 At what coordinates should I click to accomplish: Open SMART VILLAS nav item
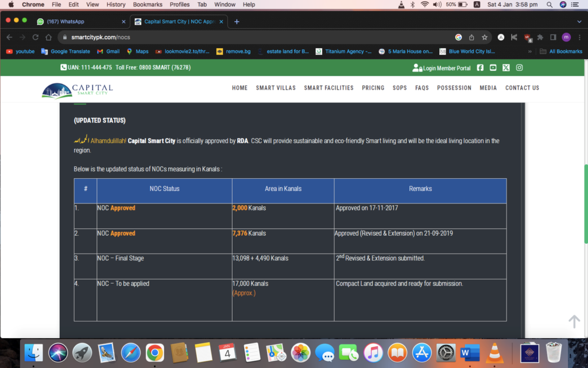pos(276,88)
